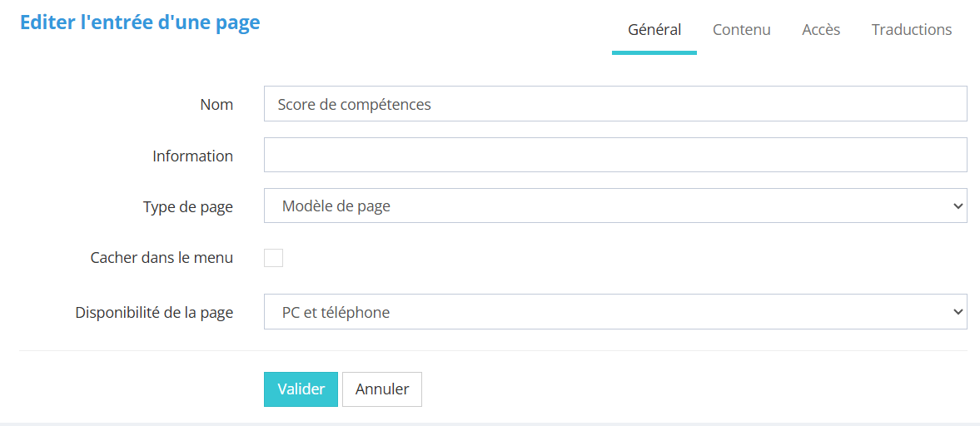Click the Type de page label
The width and height of the screenshot is (980, 426).
pos(187,207)
